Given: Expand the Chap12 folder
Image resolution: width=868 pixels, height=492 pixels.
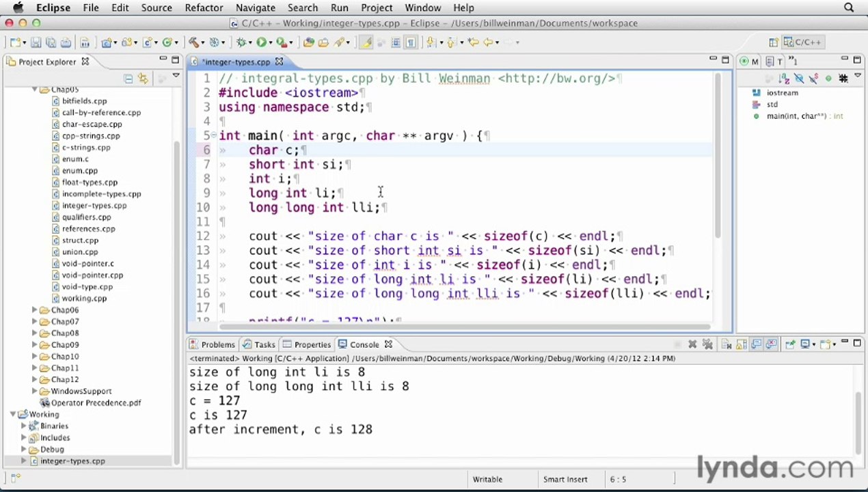Looking at the screenshot, I should 35,380.
